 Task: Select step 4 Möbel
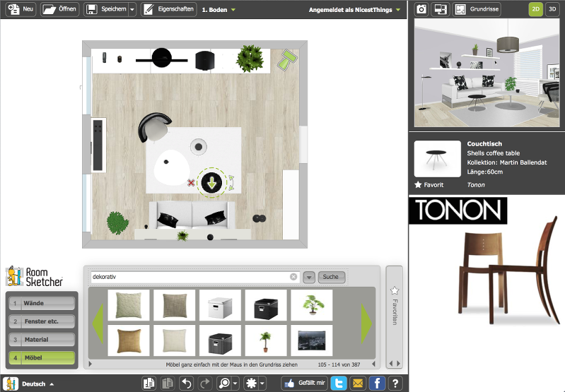42,358
